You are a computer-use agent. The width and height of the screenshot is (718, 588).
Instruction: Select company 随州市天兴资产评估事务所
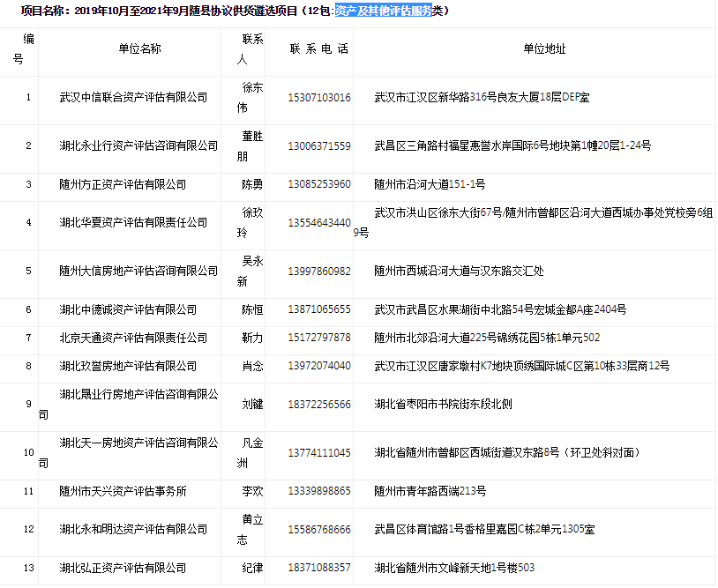(x=123, y=491)
